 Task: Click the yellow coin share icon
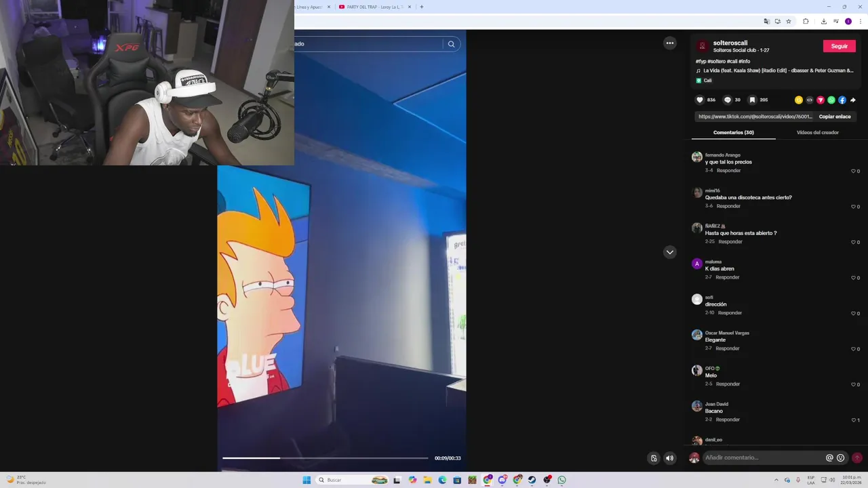(x=798, y=100)
